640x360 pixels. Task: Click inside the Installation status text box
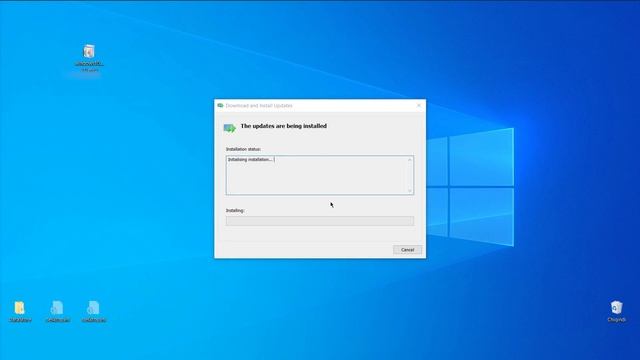(320, 175)
